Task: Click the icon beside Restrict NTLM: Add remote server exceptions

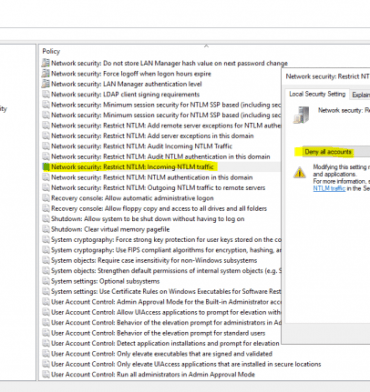Action: pos(46,125)
